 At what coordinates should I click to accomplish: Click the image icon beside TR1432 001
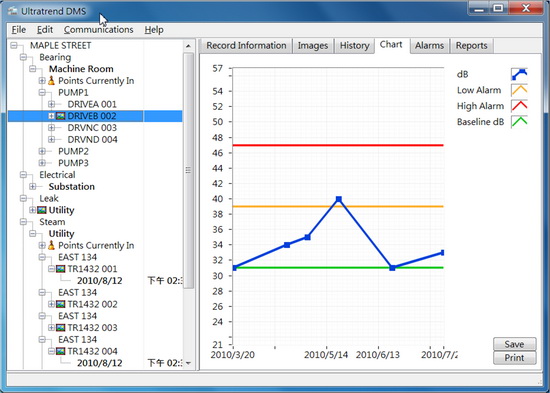(x=61, y=269)
